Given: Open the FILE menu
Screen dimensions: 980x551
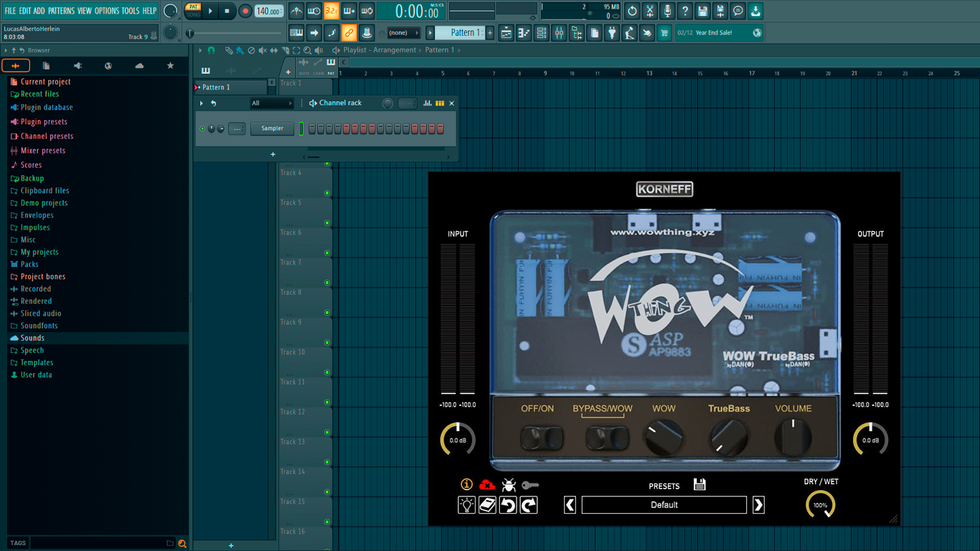Looking at the screenshot, I should (10, 11).
